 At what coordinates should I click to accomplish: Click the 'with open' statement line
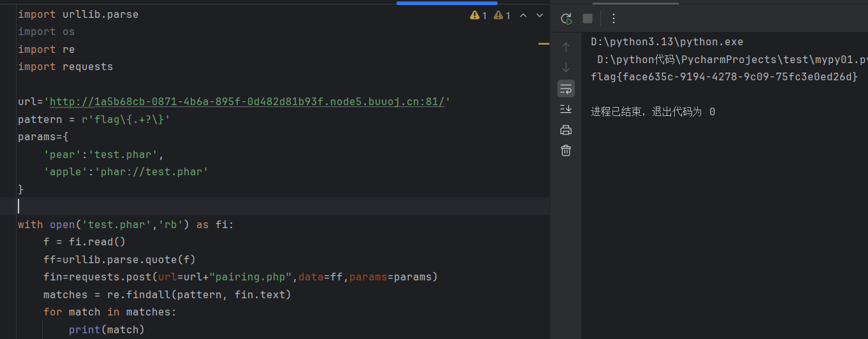click(x=126, y=225)
